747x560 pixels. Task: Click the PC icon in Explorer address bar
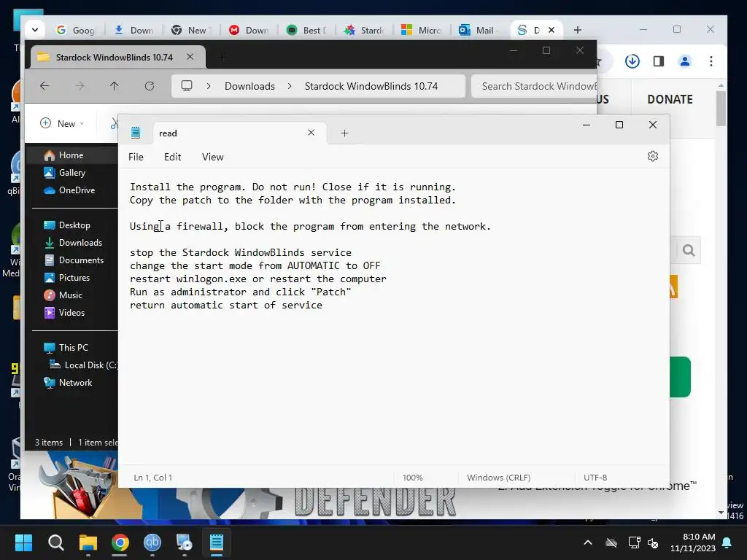pyautogui.click(x=187, y=86)
